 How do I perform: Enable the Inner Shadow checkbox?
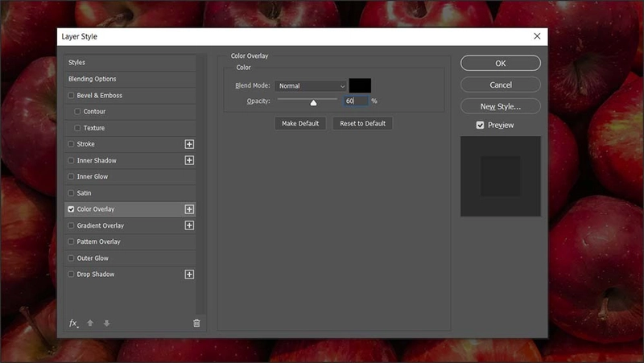[x=71, y=160]
